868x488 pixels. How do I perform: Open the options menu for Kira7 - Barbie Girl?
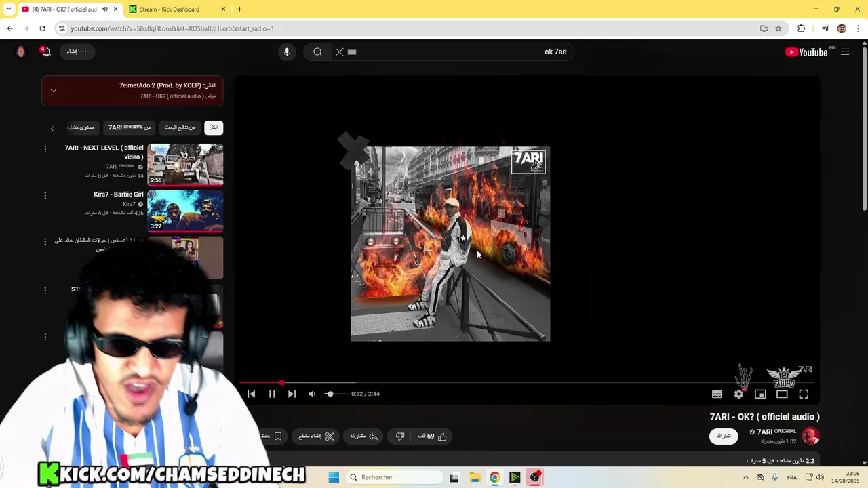[x=45, y=196]
